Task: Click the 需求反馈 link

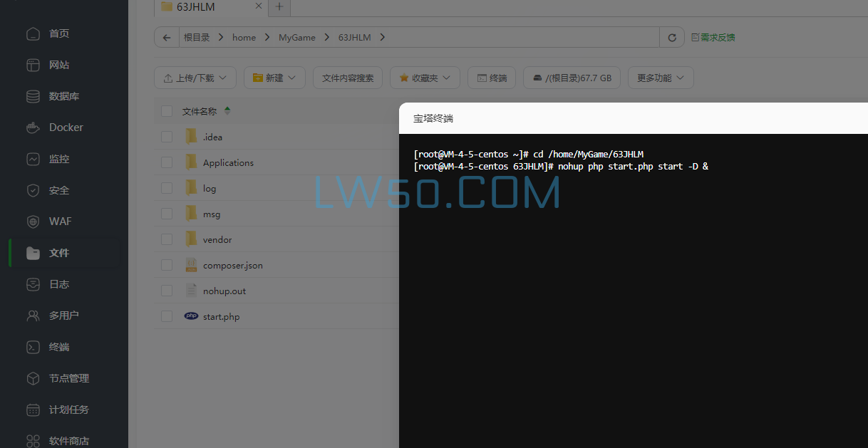Action: [713, 38]
